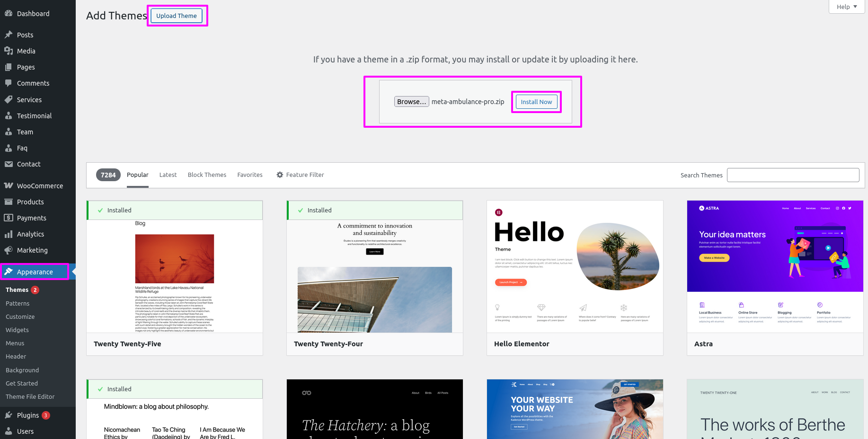Open the Twenty Twenty-Five theme preview
This screenshot has height=439, width=868.
175,276
